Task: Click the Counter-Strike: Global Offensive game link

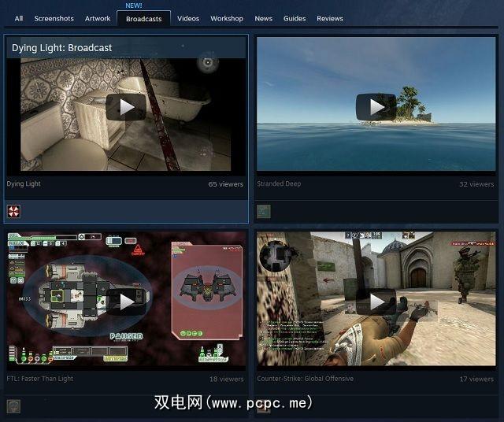Action: tap(305, 379)
